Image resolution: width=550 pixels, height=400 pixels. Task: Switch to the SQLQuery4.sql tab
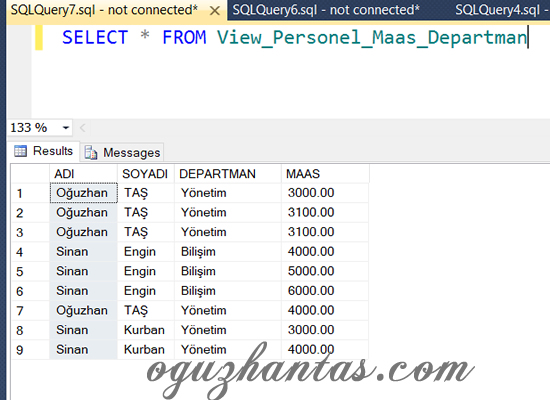click(x=501, y=10)
